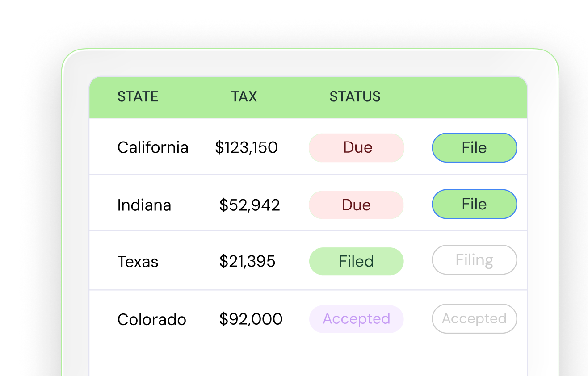The width and height of the screenshot is (588, 376).
Task: Choose the Colorado state name
Action: click(151, 319)
